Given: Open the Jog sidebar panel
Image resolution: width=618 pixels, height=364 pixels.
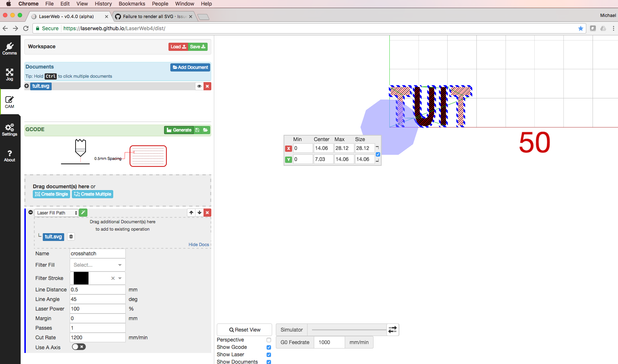Looking at the screenshot, I should pyautogui.click(x=10, y=74).
